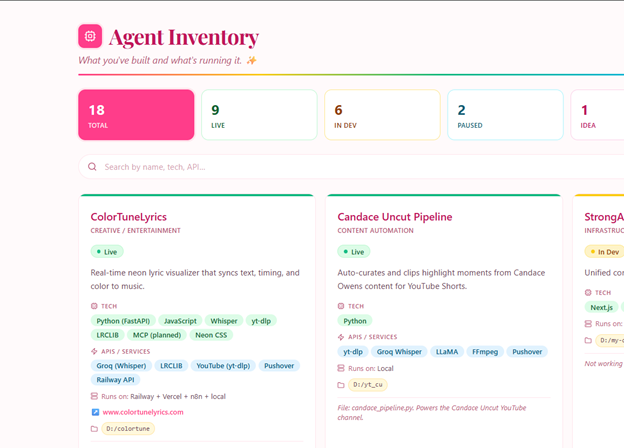This screenshot has width=624, height=448.
Task: Click the external link icon beside www.colortunelyrics.com
Action: 95,412
